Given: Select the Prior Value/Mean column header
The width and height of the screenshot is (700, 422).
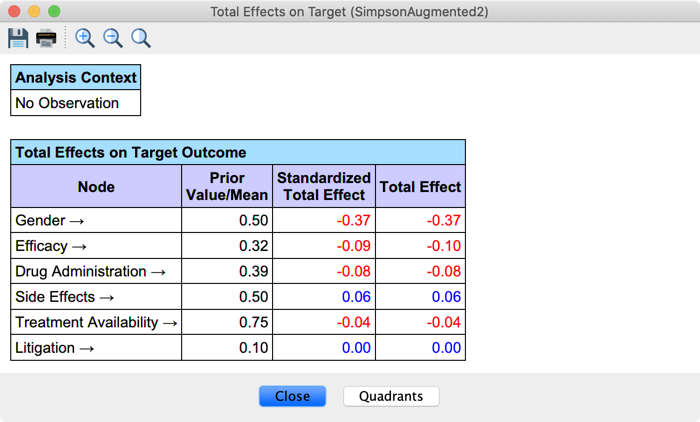Looking at the screenshot, I should (226, 187).
